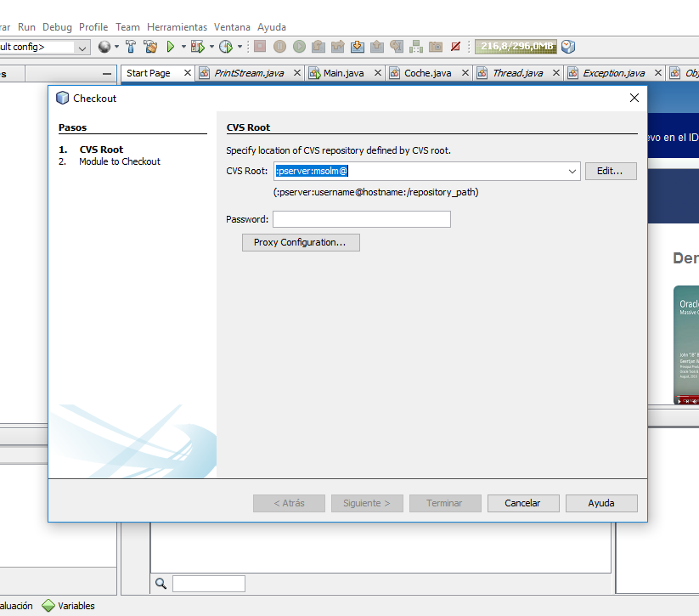699x616 pixels.
Task: Close the Start Page tab
Action: pos(188,73)
